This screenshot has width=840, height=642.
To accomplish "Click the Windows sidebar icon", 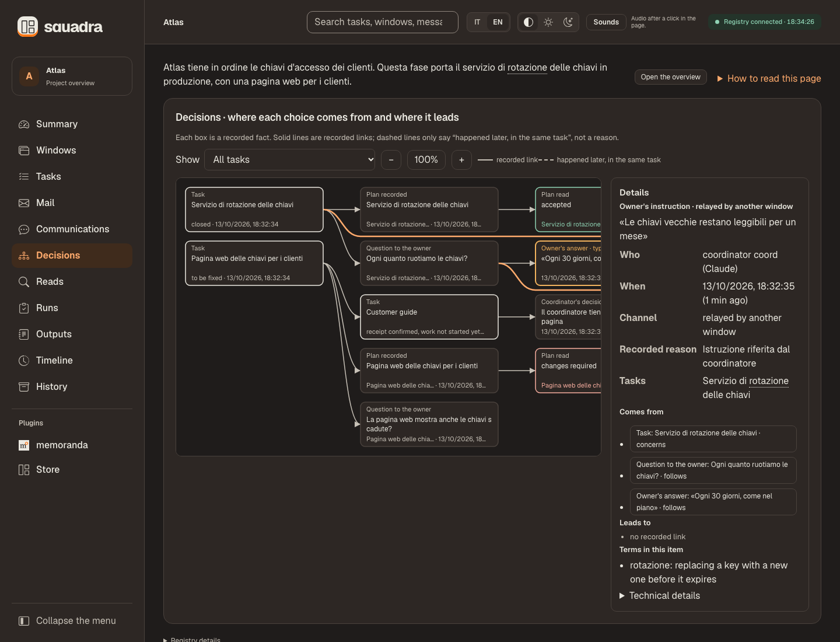I will (x=24, y=151).
